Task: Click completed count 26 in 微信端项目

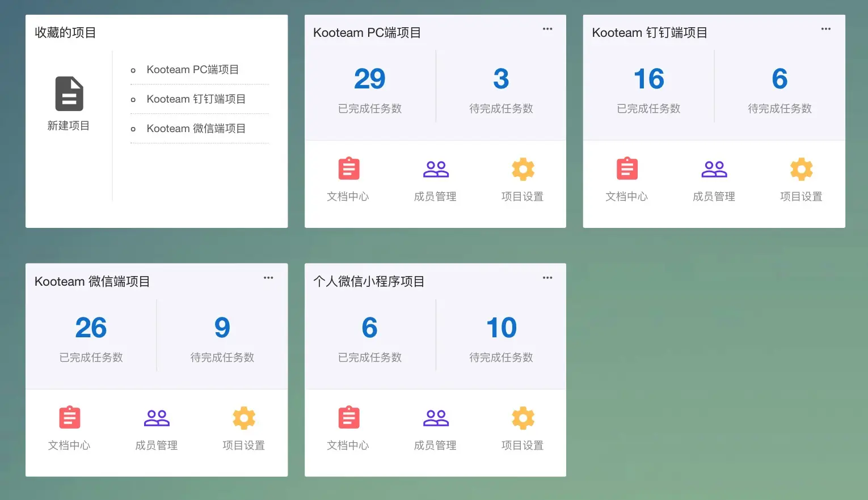Action: pyautogui.click(x=91, y=328)
